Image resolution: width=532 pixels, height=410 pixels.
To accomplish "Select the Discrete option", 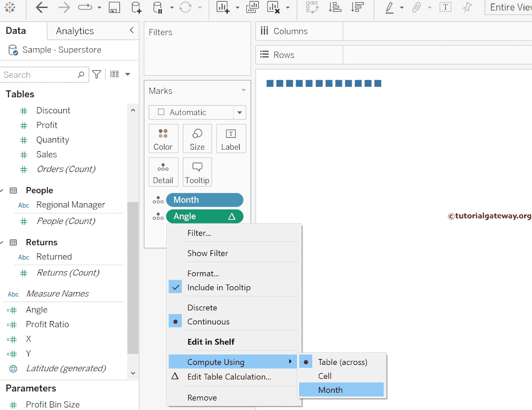I will [x=202, y=308].
